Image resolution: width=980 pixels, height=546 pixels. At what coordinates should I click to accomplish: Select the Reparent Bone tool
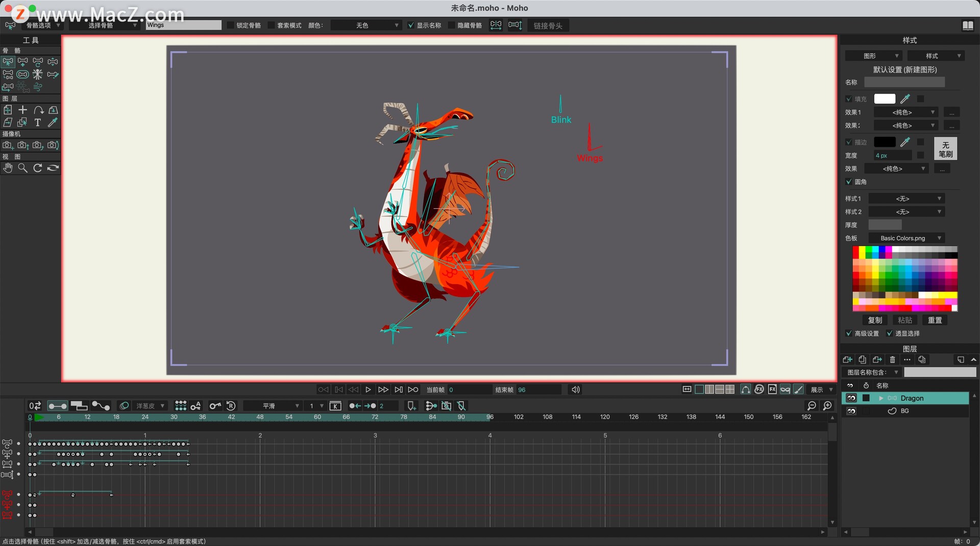[8, 75]
